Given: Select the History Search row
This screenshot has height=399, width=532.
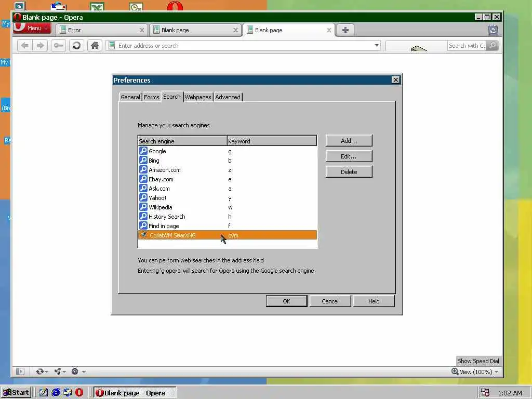Looking at the screenshot, I should coord(228,216).
